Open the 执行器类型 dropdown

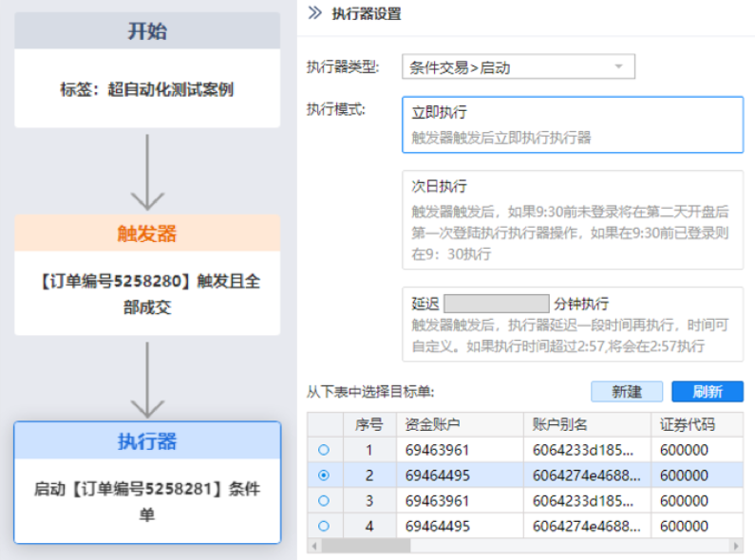[x=518, y=67]
